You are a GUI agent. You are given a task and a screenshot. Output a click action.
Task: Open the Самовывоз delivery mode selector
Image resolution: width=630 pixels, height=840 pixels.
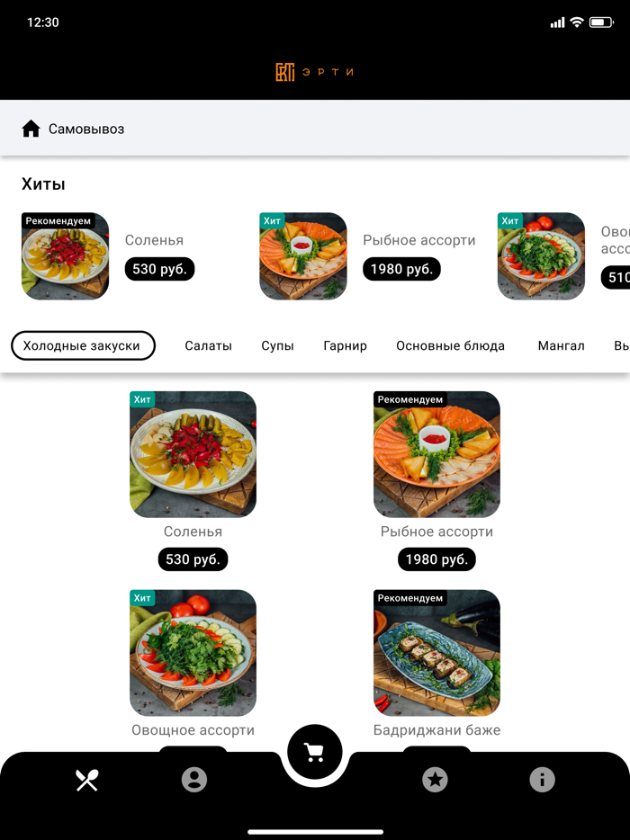315,129
